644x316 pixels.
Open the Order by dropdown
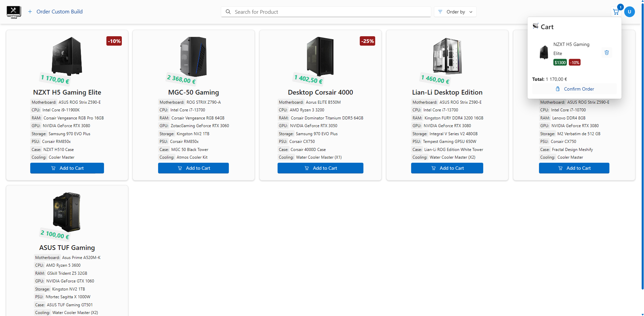tap(455, 12)
